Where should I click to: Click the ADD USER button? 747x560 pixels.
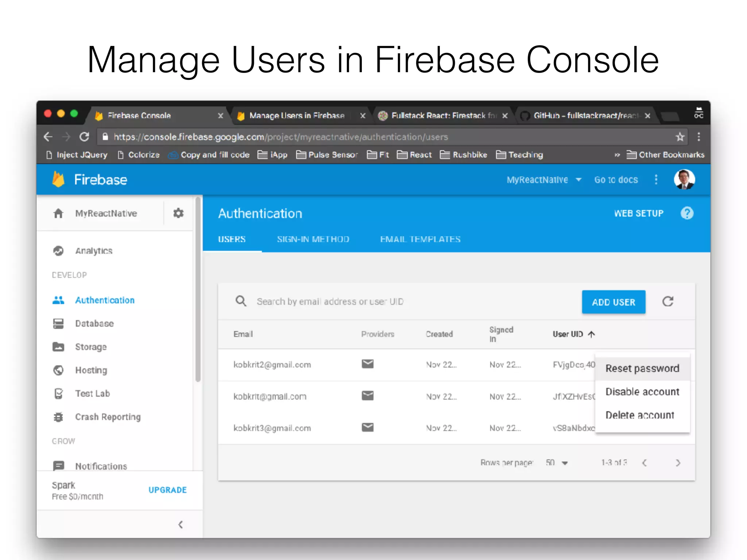click(x=614, y=302)
